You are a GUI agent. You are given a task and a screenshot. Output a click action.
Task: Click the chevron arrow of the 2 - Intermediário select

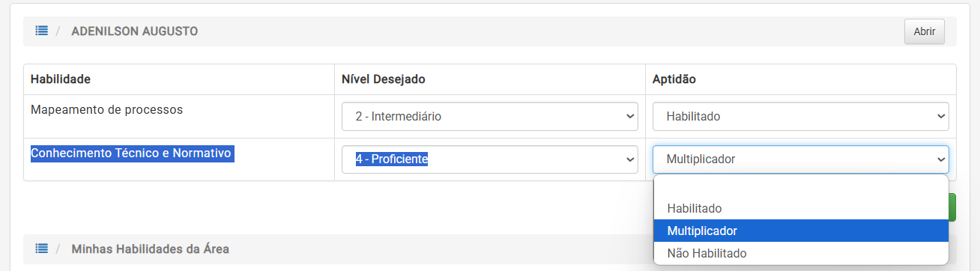point(629,116)
